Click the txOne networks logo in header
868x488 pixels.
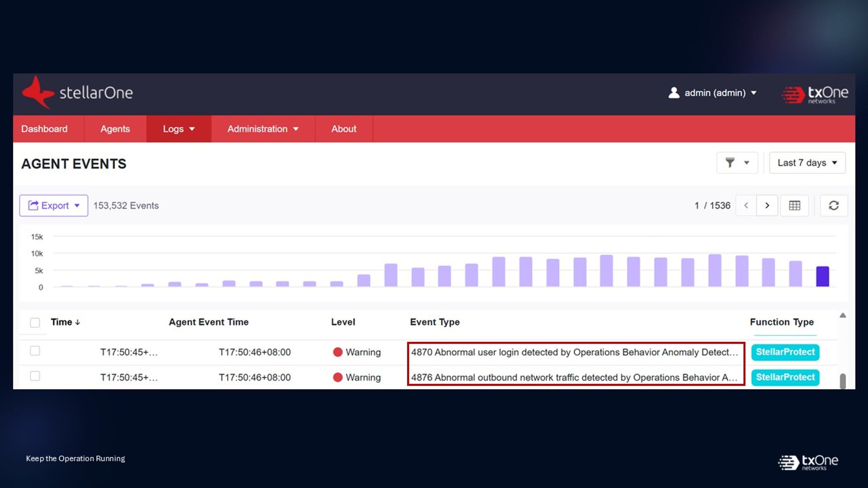[815, 94]
